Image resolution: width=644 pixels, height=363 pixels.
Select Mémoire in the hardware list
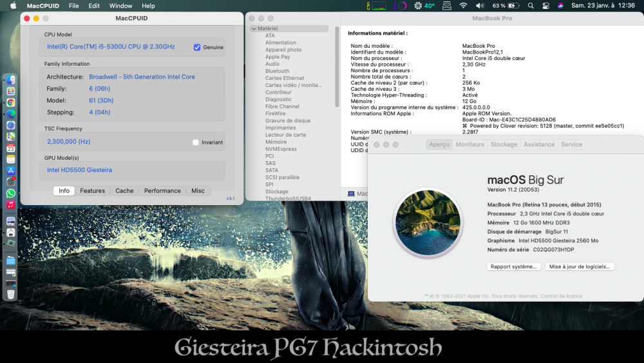click(276, 141)
